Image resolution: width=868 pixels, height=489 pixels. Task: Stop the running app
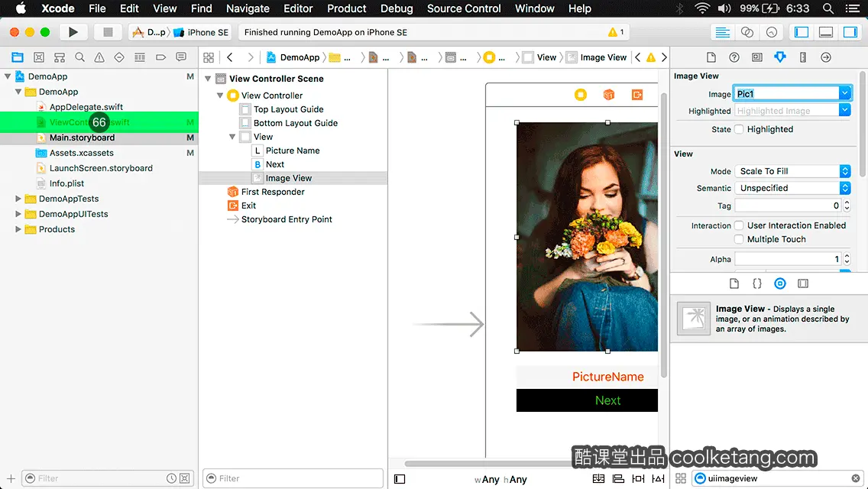pos(108,32)
